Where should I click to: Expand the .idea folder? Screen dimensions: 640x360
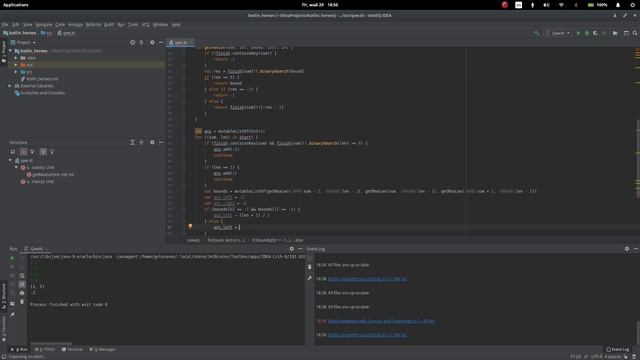tap(16, 58)
